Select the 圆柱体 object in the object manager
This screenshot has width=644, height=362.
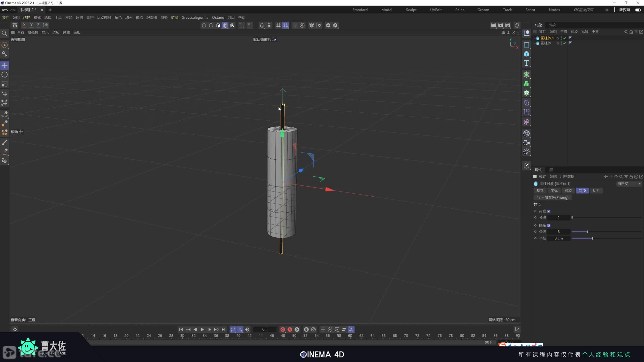tap(546, 43)
